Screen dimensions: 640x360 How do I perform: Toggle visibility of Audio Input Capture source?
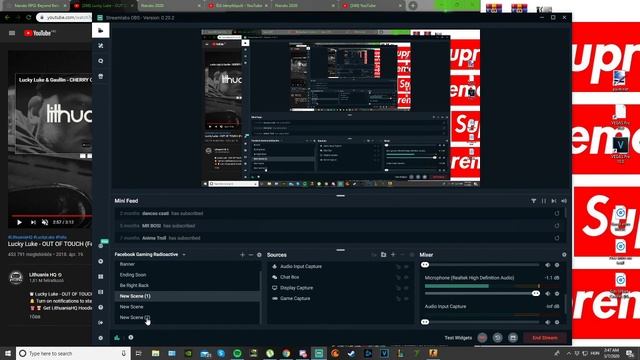(406, 267)
